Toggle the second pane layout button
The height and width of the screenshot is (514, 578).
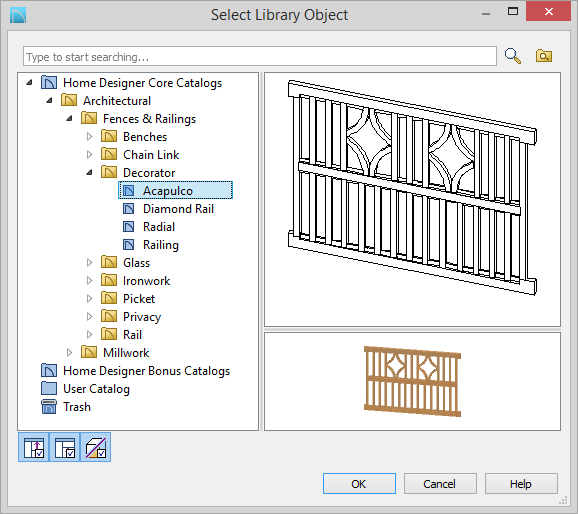point(65,447)
